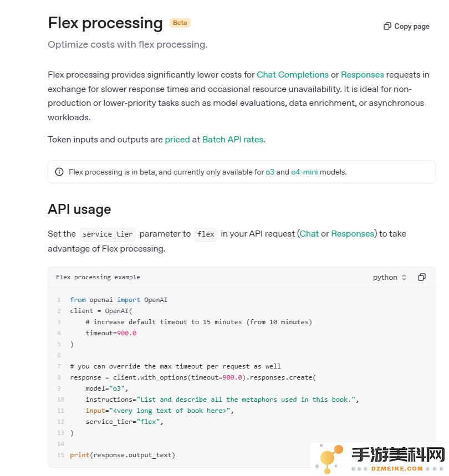
Task: Click the Copy page button
Action: tap(406, 27)
